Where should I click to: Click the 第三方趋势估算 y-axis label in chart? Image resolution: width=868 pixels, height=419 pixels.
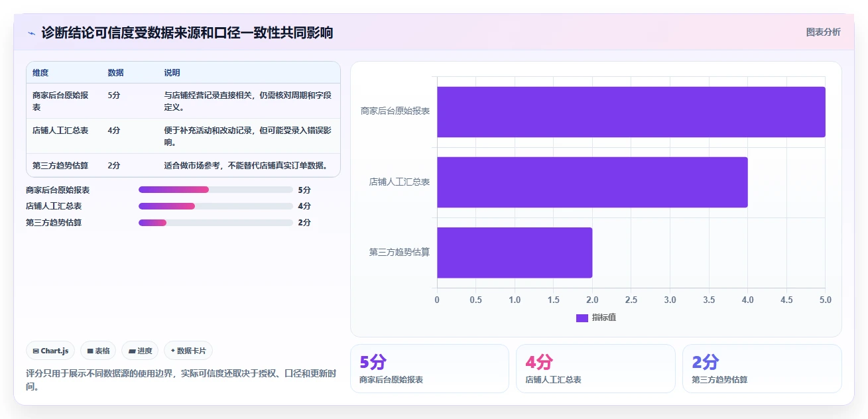(400, 252)
